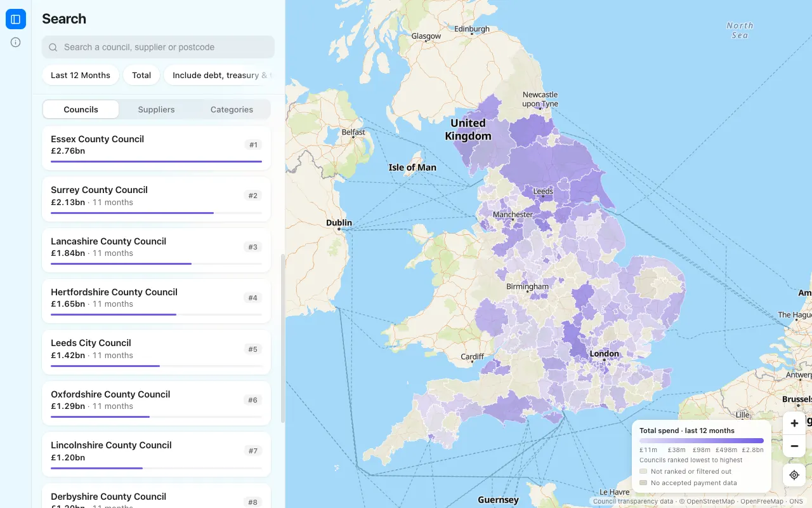Click the 'Not ranked or filtered out' swatch
This screenshot has height=508, width=812.
[643, 471]
